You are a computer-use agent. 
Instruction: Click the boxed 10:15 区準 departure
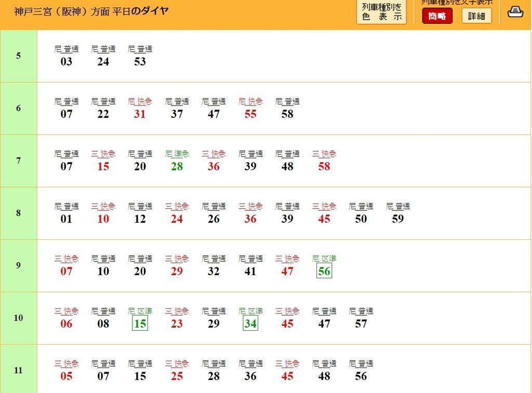140,324
